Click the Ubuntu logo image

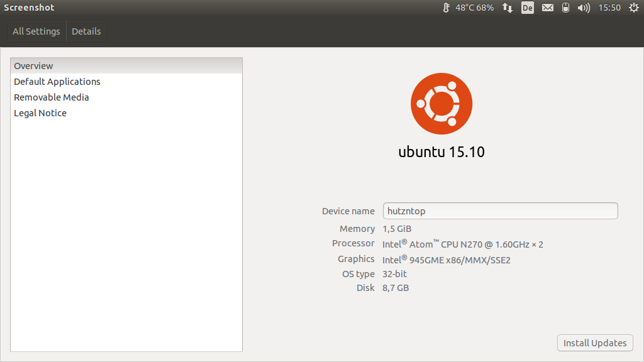click(441, 104)
